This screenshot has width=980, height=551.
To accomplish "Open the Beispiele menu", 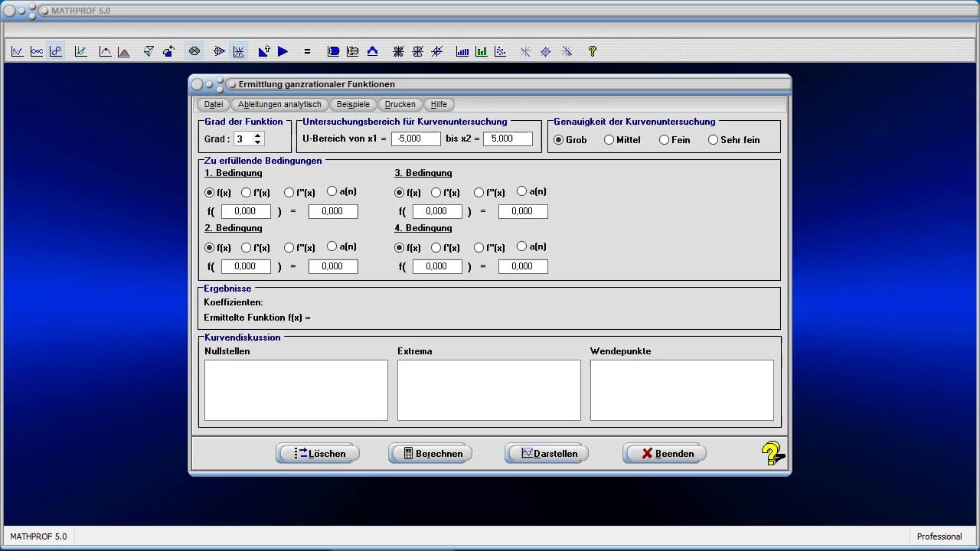I will click(353, 104).
